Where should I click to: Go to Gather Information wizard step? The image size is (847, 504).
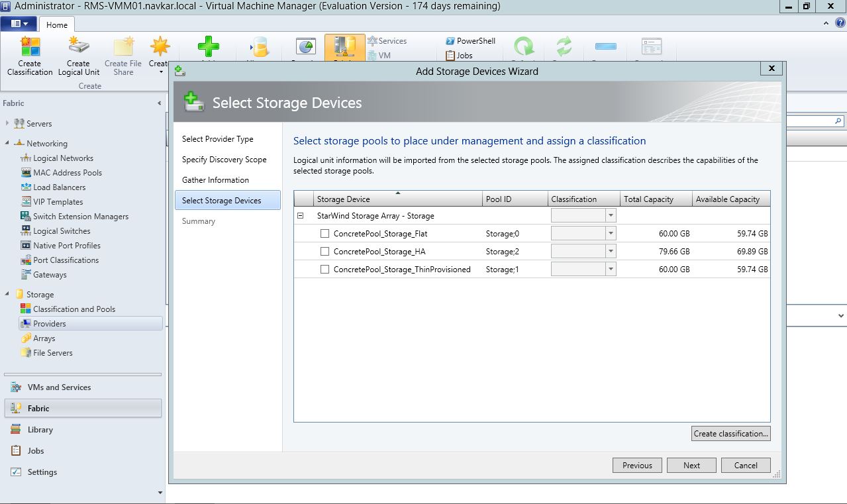coord(216,180)
